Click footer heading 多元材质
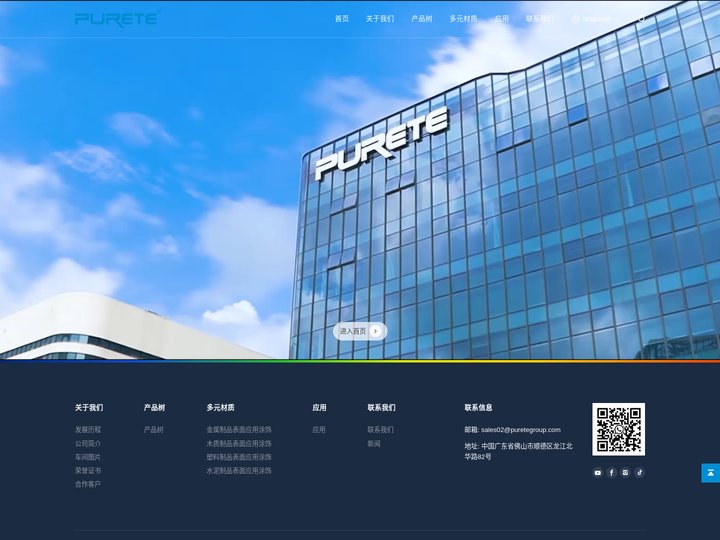 coord(220,407)
